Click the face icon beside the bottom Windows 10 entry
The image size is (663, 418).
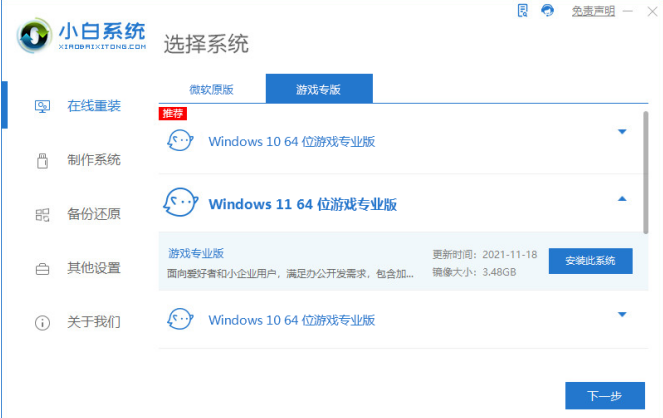(x=180, y=319)
